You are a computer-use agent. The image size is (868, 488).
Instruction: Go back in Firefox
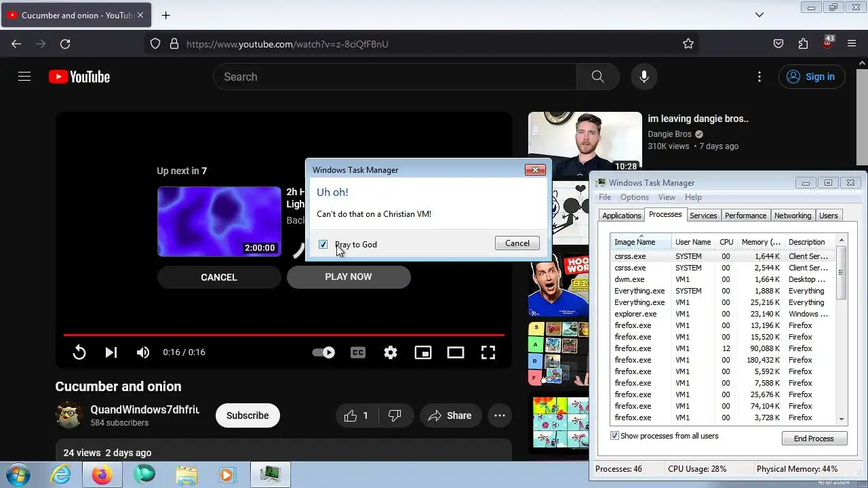coord(16,43)
